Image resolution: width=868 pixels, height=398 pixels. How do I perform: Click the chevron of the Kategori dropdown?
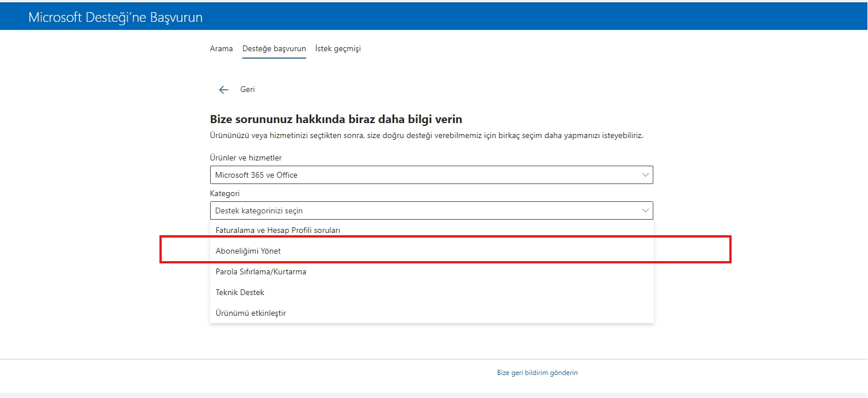[x=645, y=211]
